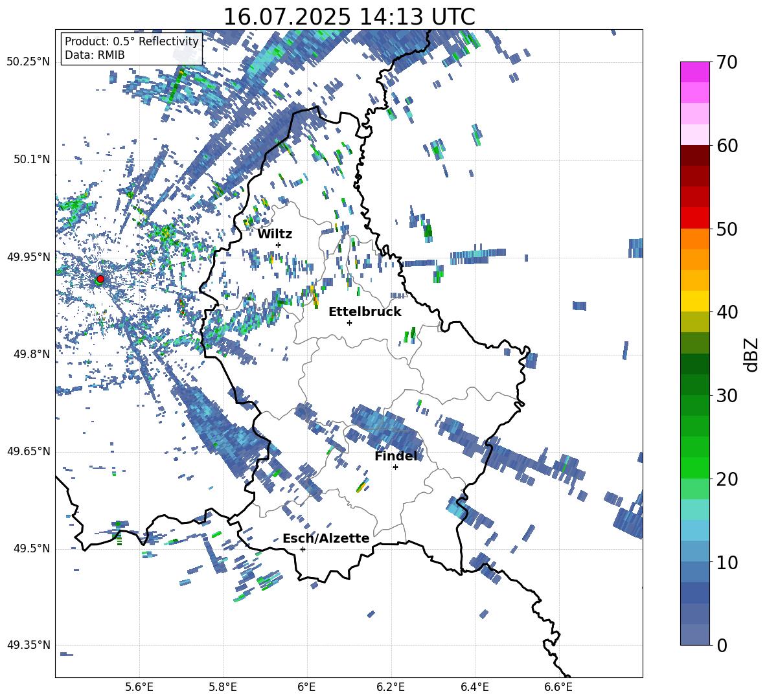Click the 49.65°N latitude label

[29, 451]
